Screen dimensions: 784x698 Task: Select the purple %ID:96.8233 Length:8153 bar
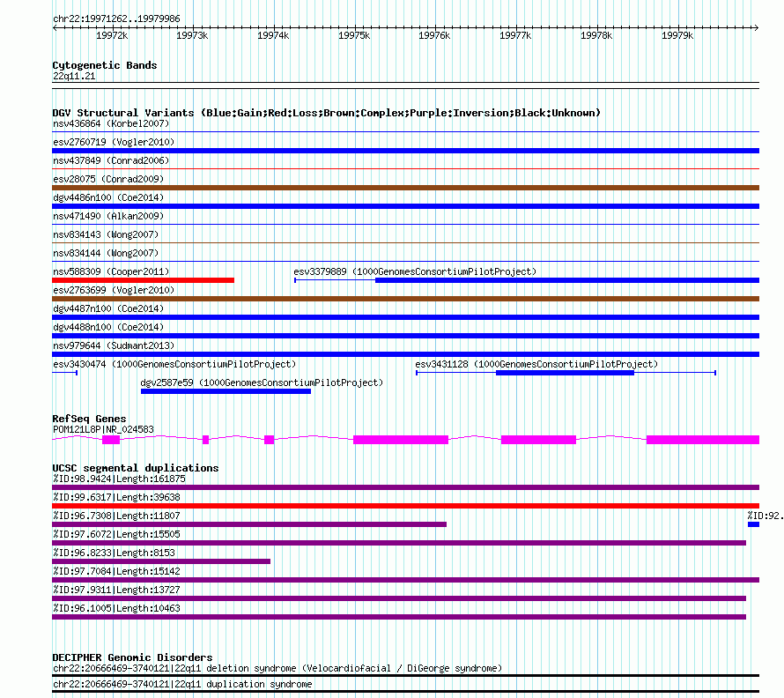(x=161, y=561)
